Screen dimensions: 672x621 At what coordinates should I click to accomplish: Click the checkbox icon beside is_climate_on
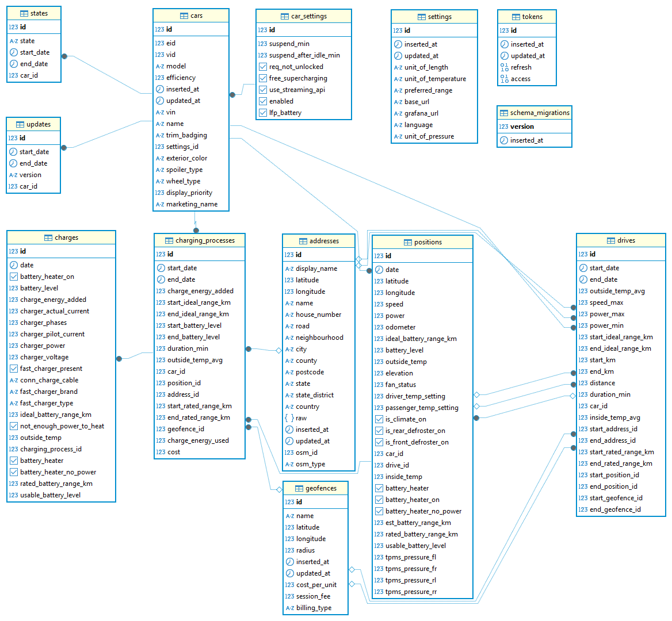click(x=379, y=419)
